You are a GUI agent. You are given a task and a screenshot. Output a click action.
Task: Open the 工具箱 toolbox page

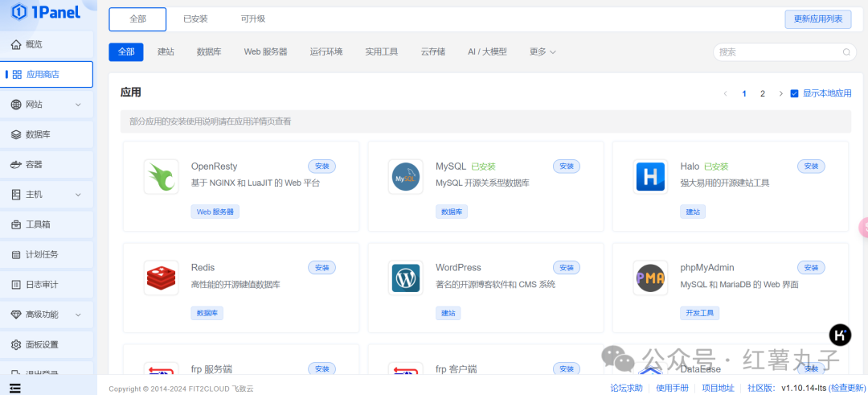[x=47, y=224]
